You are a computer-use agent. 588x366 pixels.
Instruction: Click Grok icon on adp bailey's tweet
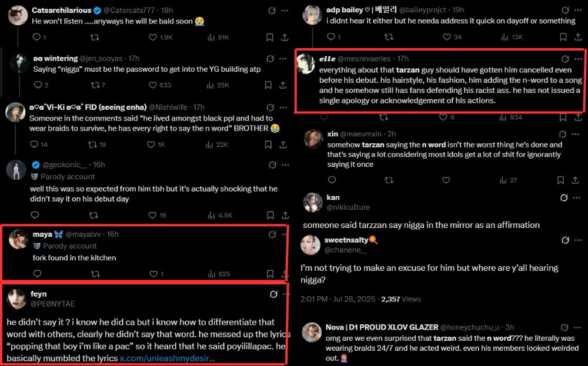click(x=565, y=11)
